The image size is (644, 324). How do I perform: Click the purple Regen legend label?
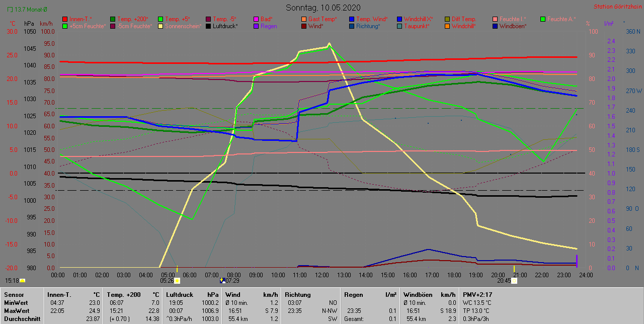point(269,26)
